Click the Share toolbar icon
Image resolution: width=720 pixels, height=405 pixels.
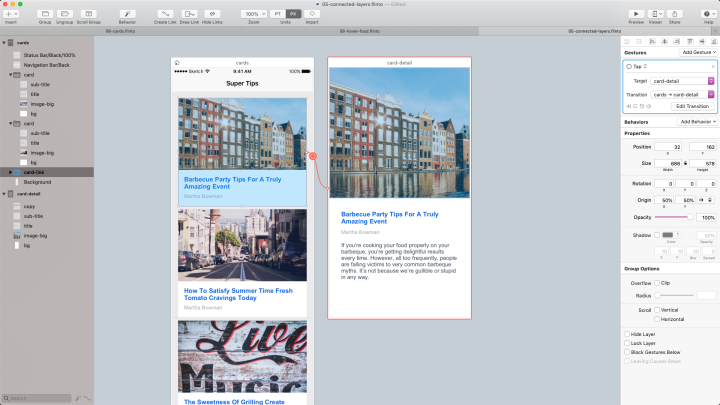pyautogui.click(x=675, y=14)
